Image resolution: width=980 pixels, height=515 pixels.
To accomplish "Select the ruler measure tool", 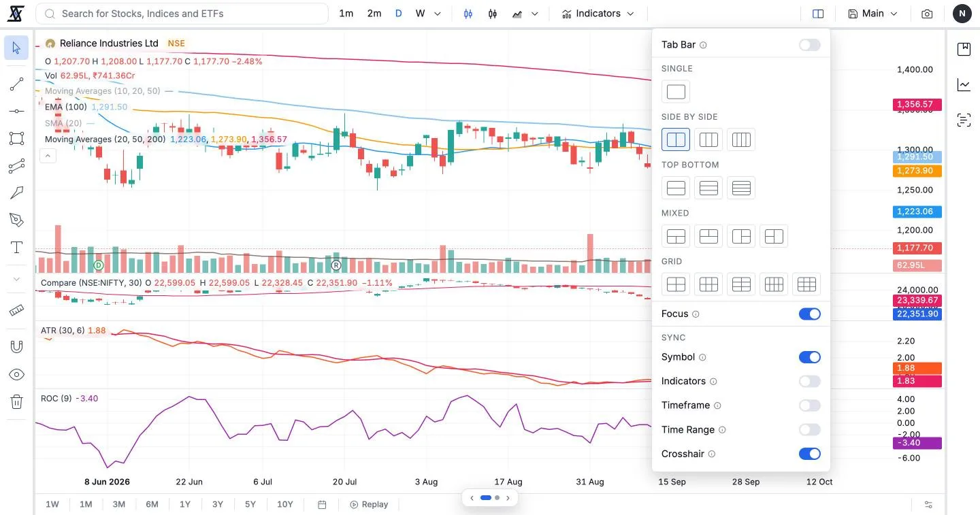I will (16, 310).
